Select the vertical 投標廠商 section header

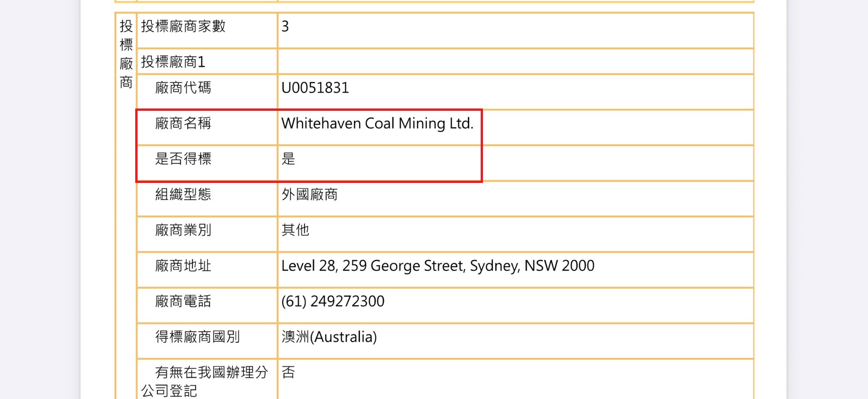pos(126,54)
